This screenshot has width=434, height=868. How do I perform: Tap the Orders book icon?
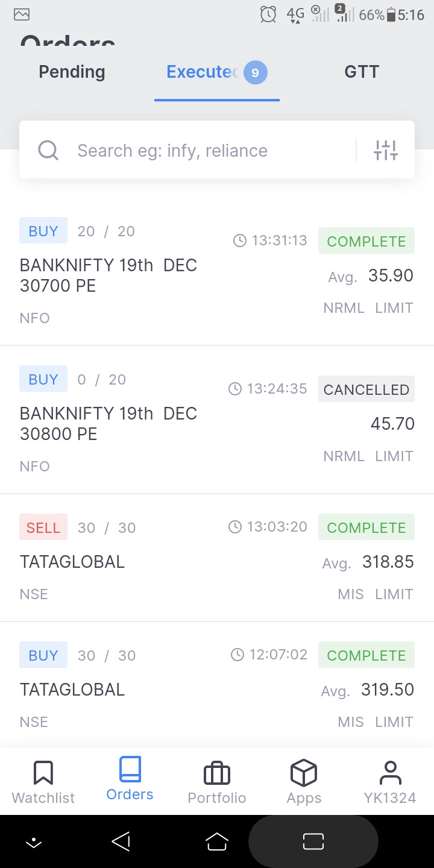click(130, 770)
